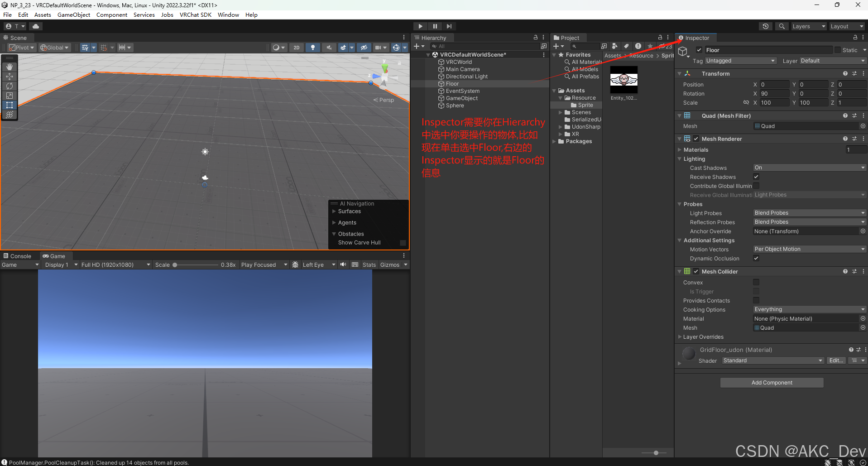868x466 pixels.
Task: Open snap increment settings icon
Action: tap(122, 48)
